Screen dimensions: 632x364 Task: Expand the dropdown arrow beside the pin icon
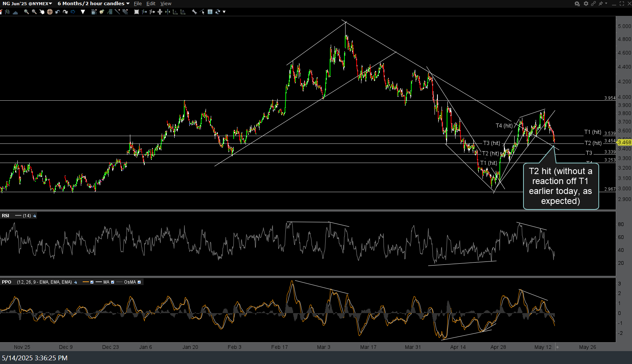(606, 4)
